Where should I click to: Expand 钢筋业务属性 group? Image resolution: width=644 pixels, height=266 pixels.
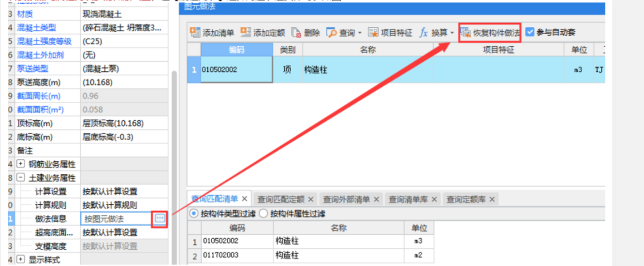pos(20,164)
